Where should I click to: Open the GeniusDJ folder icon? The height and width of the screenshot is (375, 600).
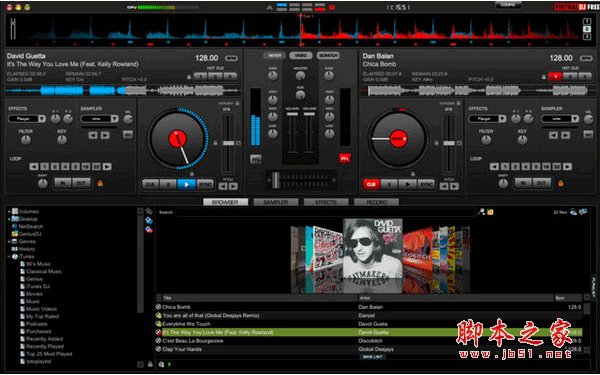[15, 234]
